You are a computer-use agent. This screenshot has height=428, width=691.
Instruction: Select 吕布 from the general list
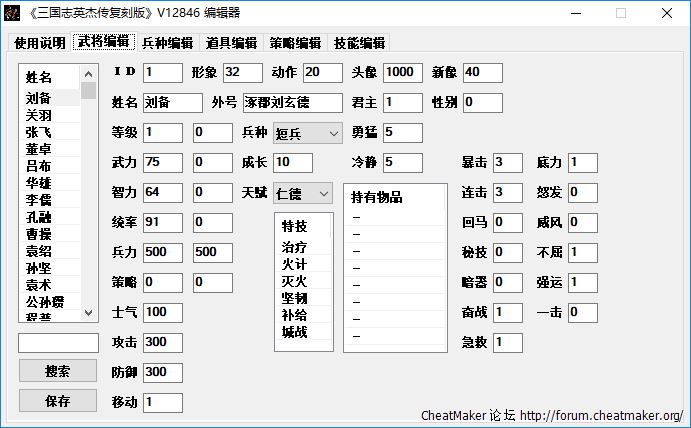click(39, 166)
